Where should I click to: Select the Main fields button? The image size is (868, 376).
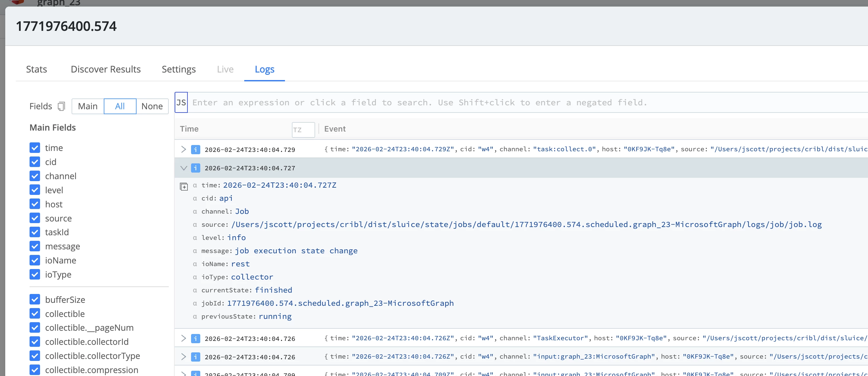pyautogui.click(x=88, y=106)
